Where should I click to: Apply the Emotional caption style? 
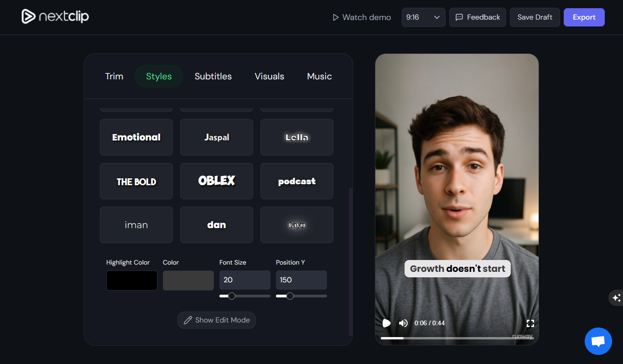tap(136, 137)
